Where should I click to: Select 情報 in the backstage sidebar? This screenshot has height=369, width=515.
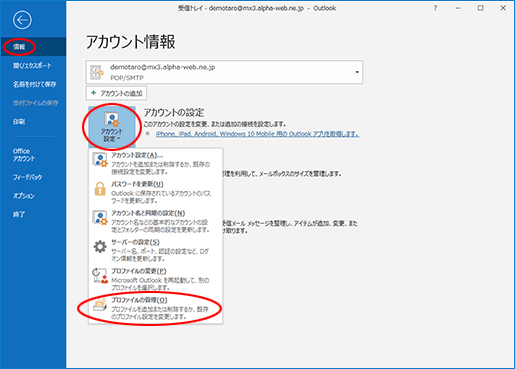[33, 47]
